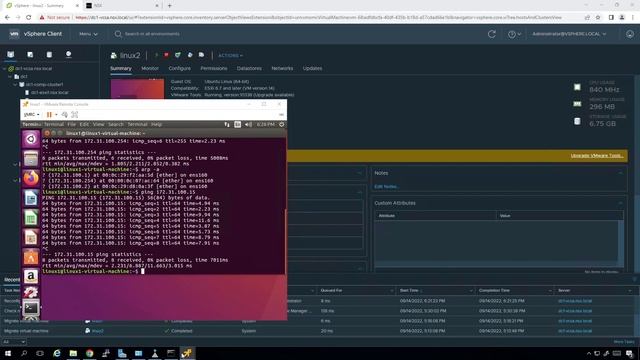Collapse the dc1-comp-cluster1 tree node
This screenshot has height=360, width=640.
[x=15, y=84]
